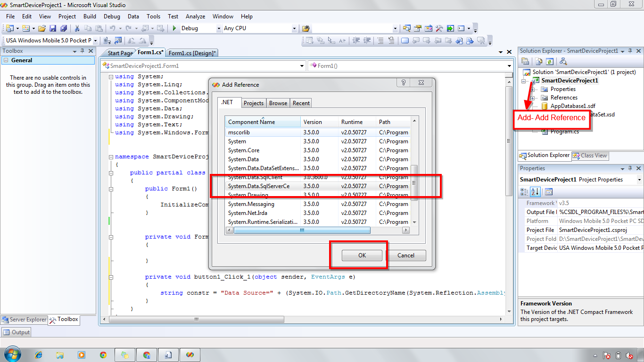Open the Properties panel object dropdown

tap(639, 180)
